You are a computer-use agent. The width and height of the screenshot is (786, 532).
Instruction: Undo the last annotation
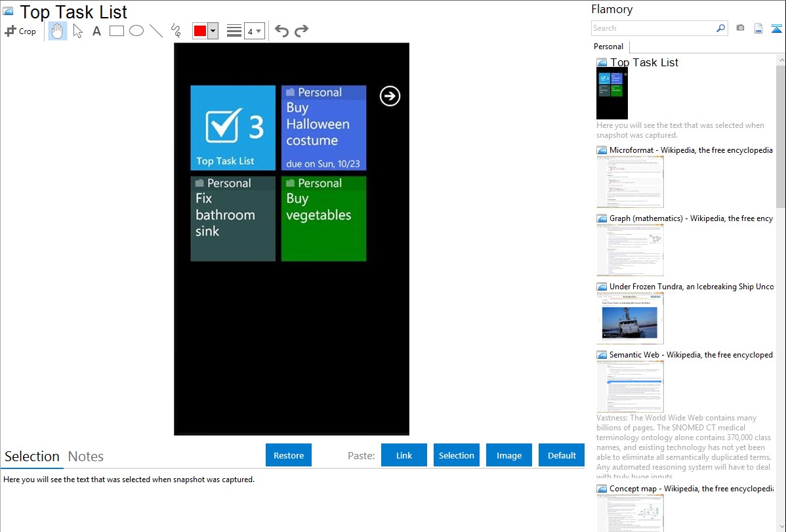point(281,31)
